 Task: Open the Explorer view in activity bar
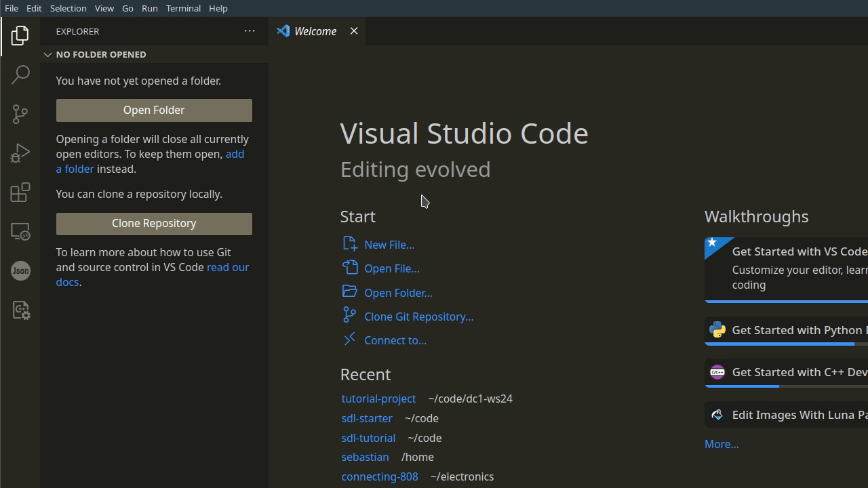click(x=20, y=35)
